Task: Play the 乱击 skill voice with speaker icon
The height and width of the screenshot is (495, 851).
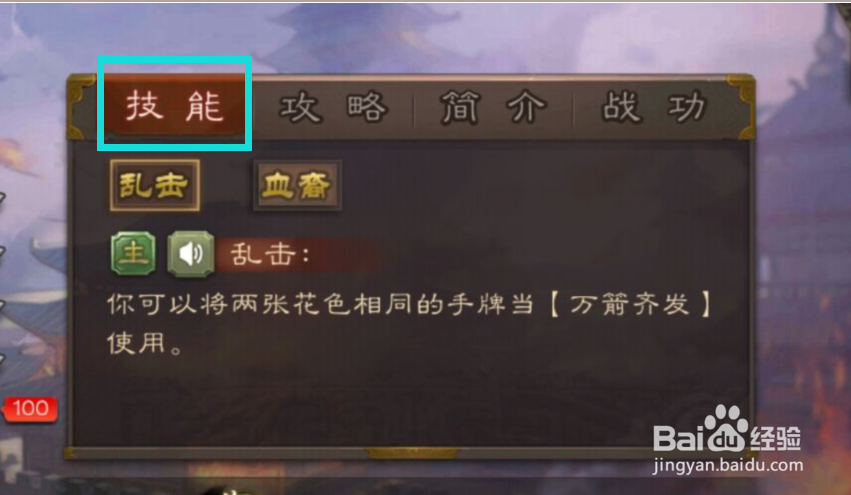Action: pos(190,254)
